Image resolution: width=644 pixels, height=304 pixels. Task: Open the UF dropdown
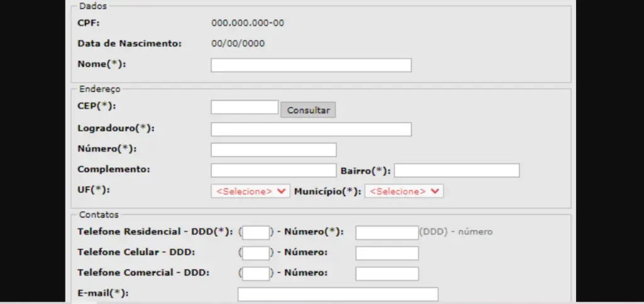click(x=250, y=191)
